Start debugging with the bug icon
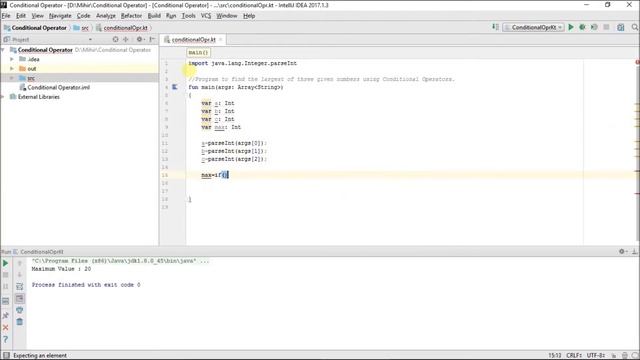Image resolution: width=640 pixels, height=360 pixels. pyautogui.click(x=582, y=27)
